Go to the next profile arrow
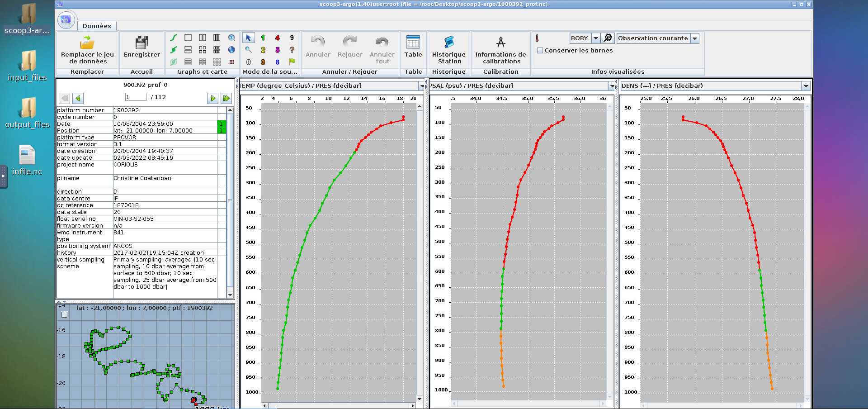 tap(212, 98)
